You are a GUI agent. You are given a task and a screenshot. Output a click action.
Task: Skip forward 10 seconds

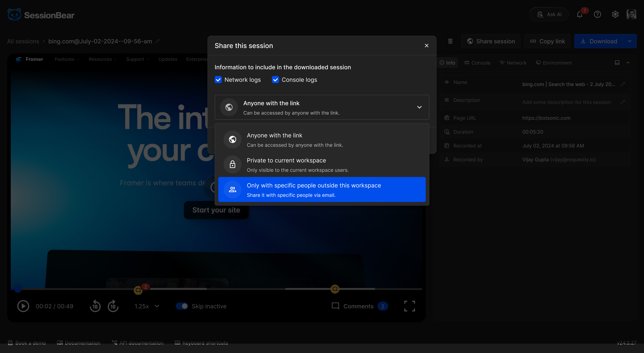point(113,306)
